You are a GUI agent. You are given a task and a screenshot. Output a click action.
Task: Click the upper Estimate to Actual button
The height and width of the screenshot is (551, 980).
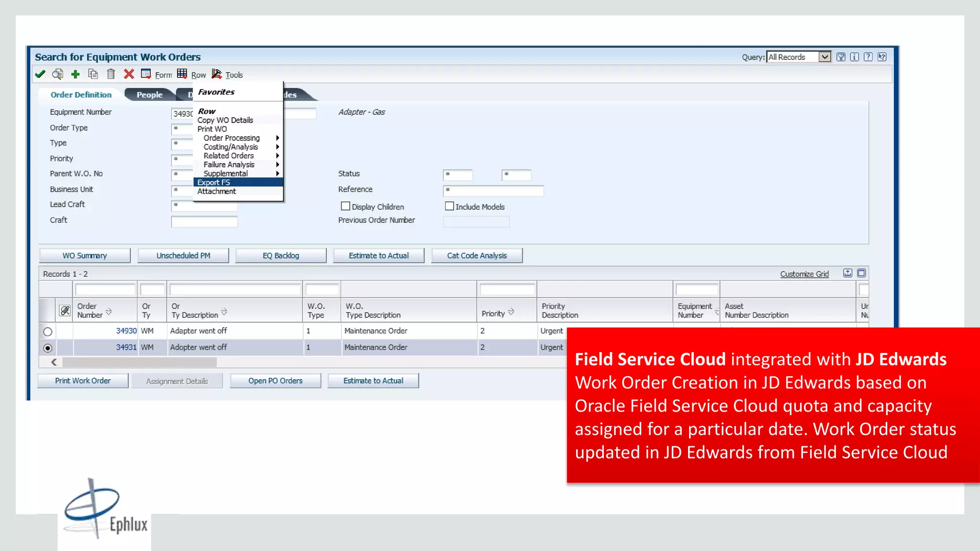(379, 255)
